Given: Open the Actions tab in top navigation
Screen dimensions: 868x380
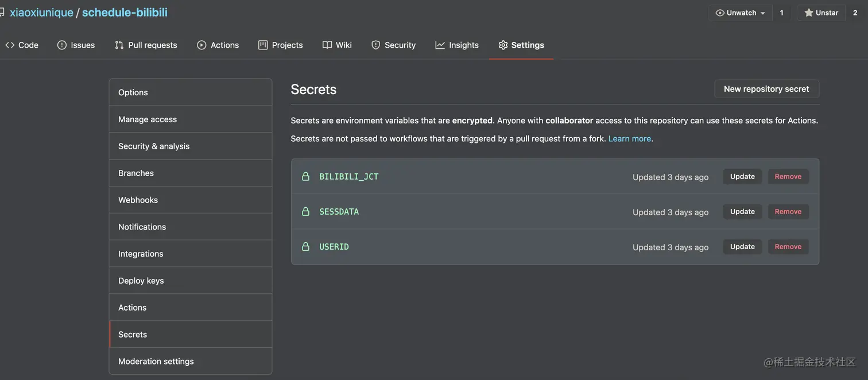Looking at the screenshot, I should coord(218,45).
